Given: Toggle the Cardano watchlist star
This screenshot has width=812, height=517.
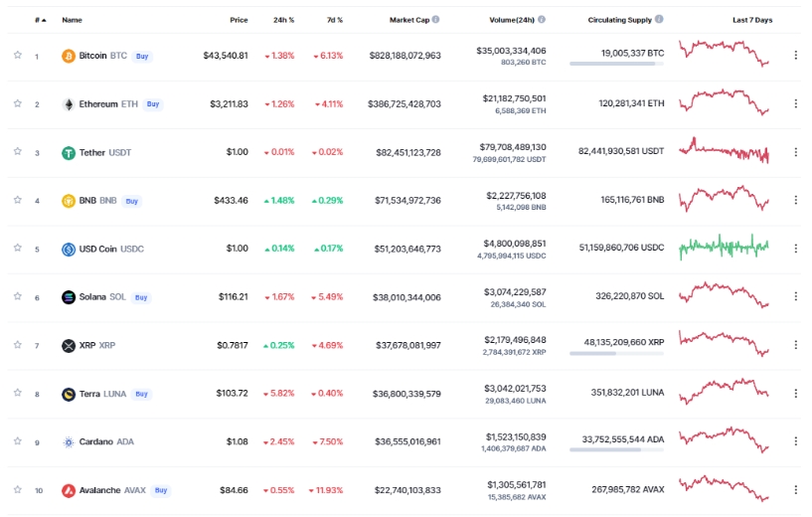Looking at the screenshot, I should [18, 440].
